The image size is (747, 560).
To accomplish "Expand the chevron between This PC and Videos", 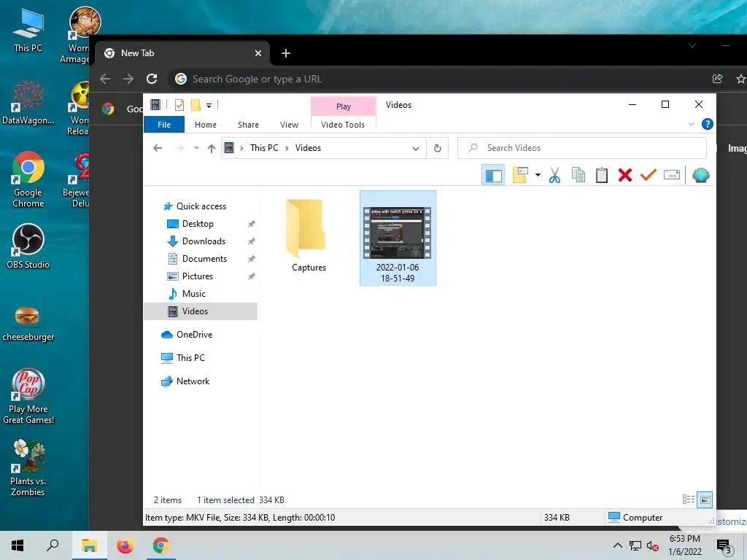I will (x=287, y=148).
